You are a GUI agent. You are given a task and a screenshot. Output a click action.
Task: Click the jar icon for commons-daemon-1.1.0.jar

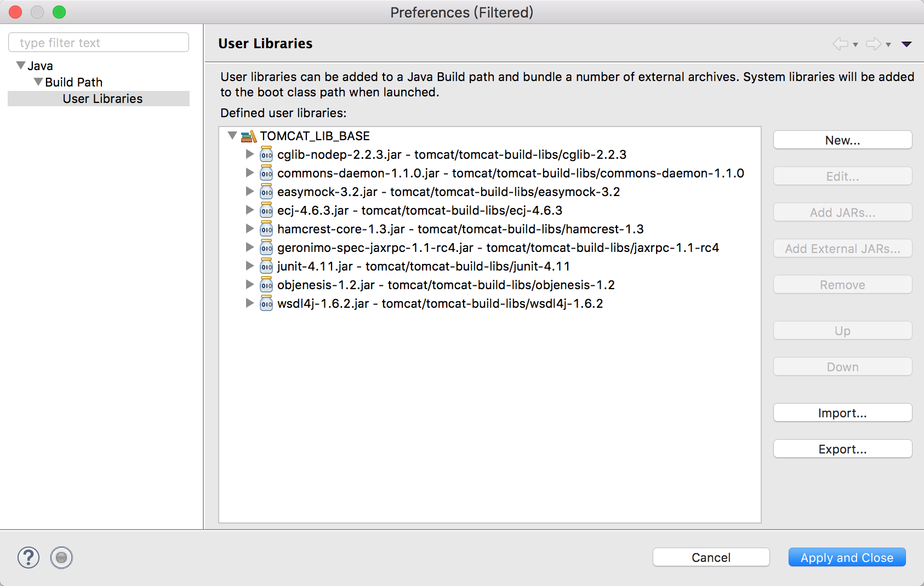pos(266,173)
